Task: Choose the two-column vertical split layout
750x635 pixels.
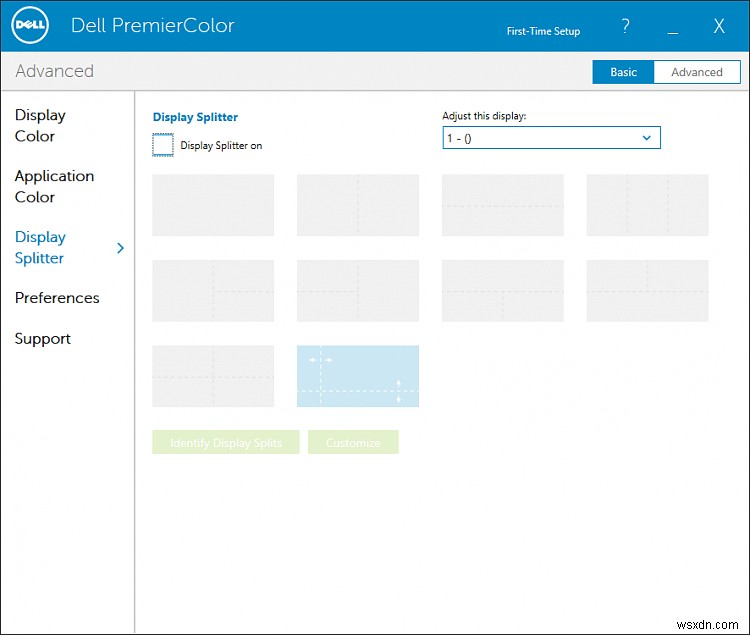Action: point(358,205)
